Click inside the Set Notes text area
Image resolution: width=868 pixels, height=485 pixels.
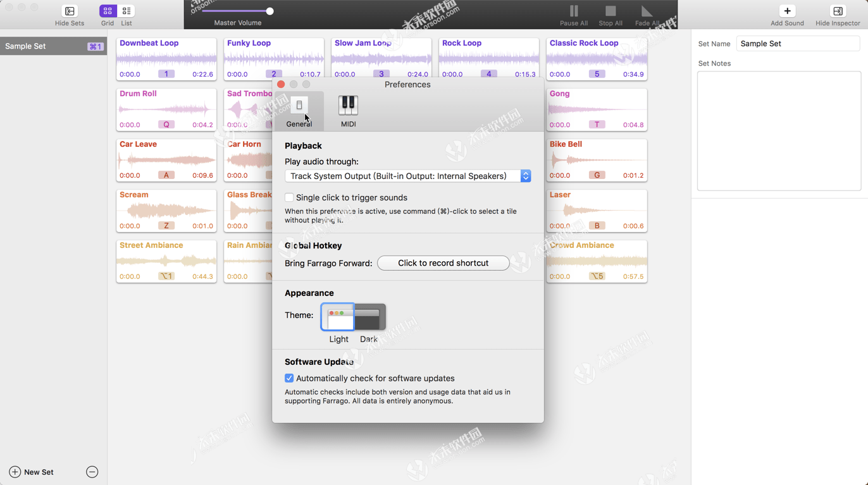pos(779,131)
